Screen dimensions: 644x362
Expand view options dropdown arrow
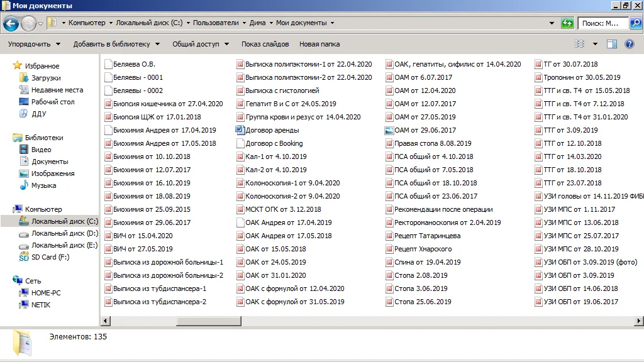click(595, 44)
